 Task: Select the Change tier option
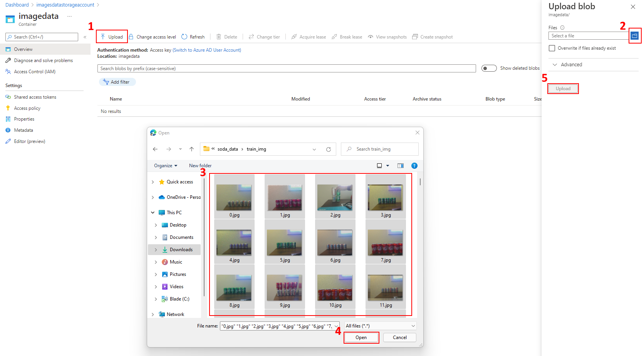tap(264, 37)
